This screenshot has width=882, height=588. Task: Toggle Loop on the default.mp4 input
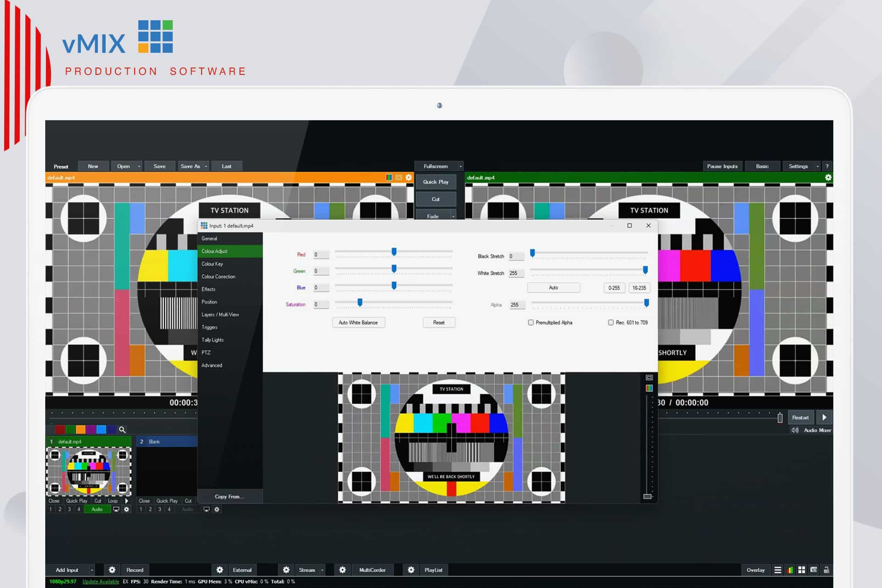(113, 501)
